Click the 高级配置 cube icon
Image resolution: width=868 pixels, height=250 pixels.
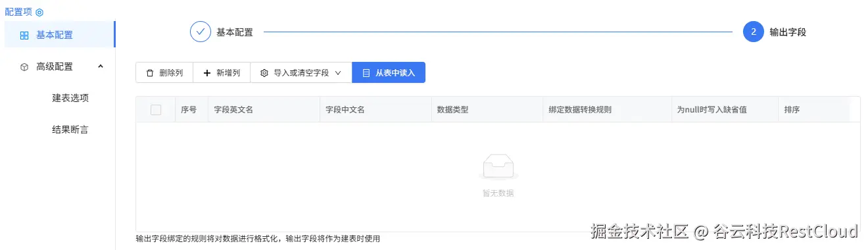click(x=24, y=66)
